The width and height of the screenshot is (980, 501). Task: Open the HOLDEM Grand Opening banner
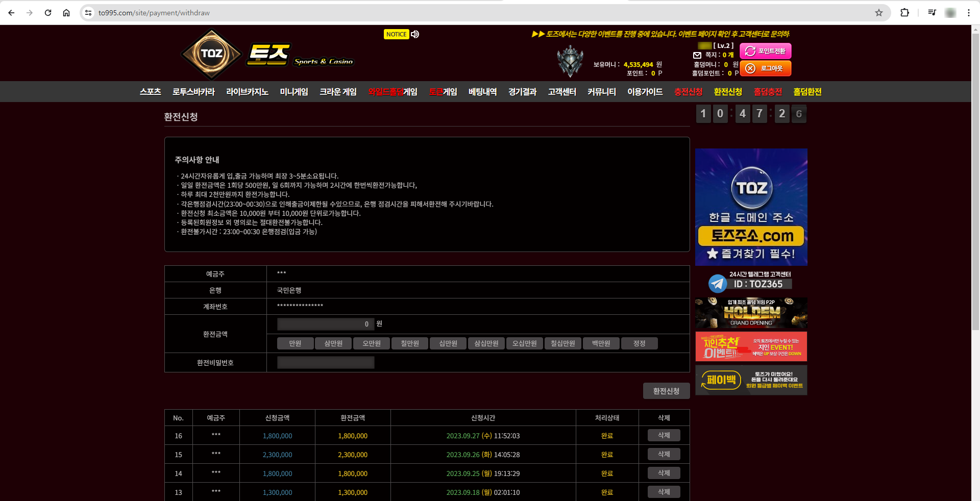point(751,313)
